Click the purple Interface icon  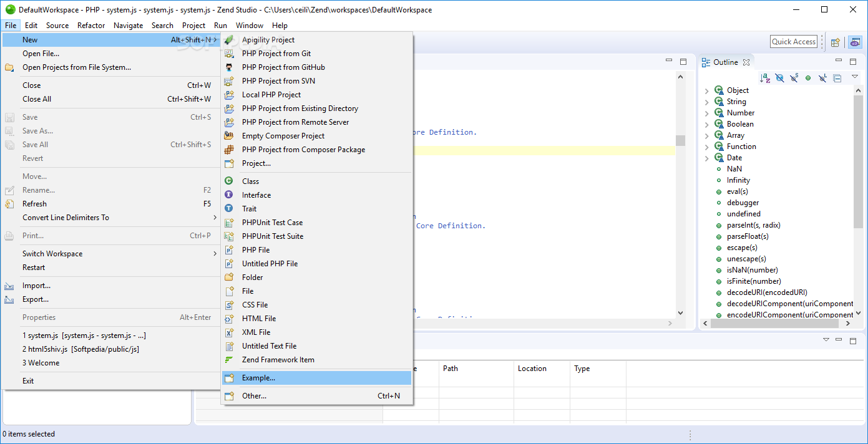pos(229,195)
